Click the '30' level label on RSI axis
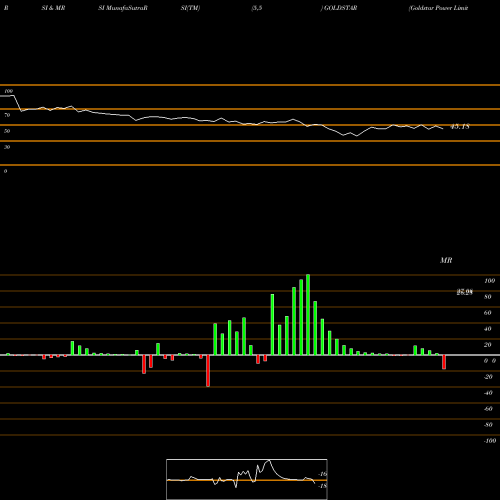This screenshot has width=500, height=500. 7,147
